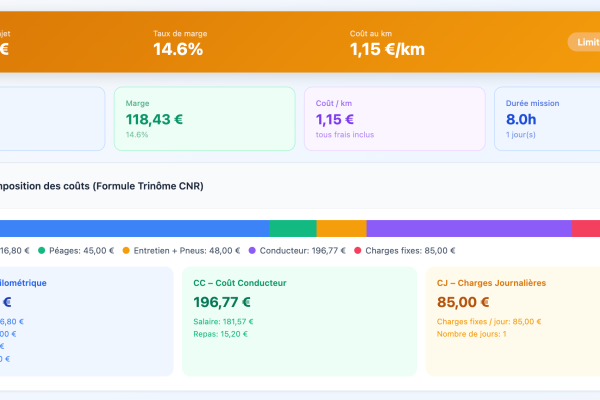The width and height of the screenshot is (600, 400).
Task: Click the purple Conducteur bar segment
Action: point(469,228)
